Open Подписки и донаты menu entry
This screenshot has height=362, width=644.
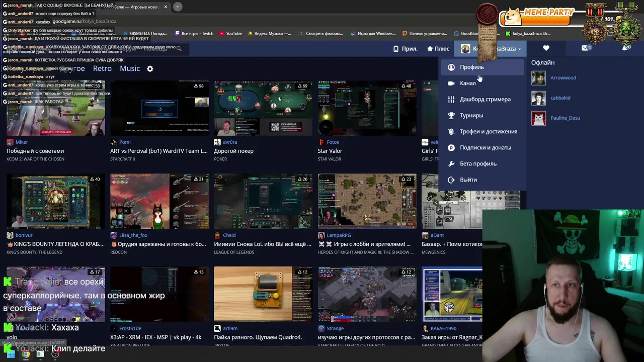[483, 147]
